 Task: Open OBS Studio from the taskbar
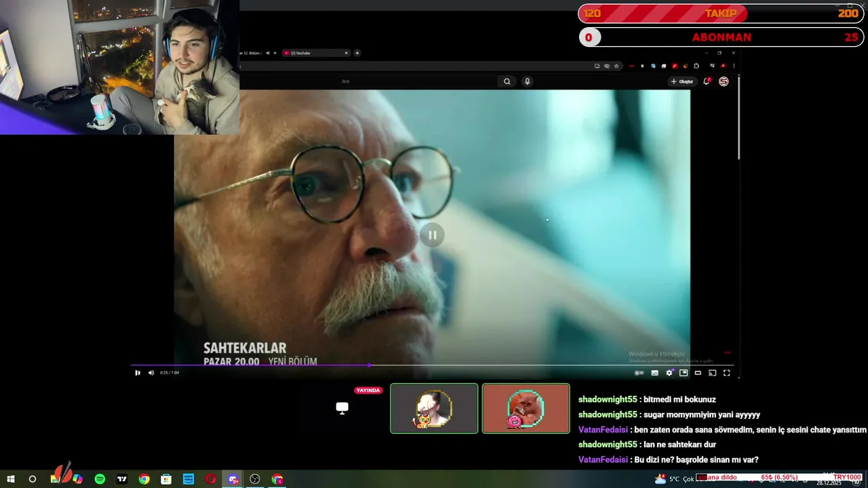[x=255, y=479]
